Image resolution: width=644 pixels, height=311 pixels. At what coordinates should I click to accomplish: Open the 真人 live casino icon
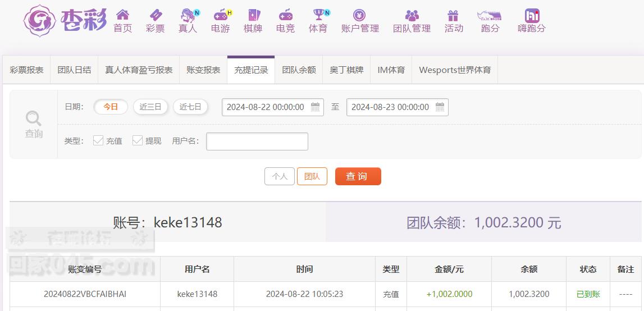click(189, 15)
